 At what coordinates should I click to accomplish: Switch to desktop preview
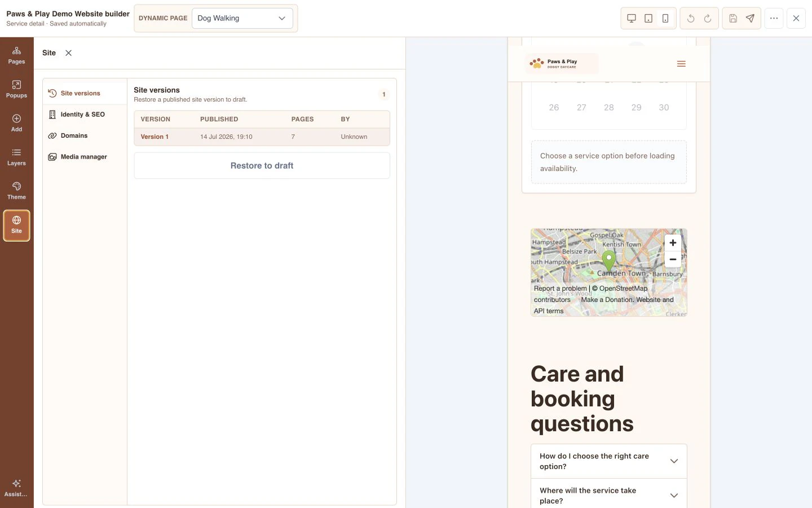click(x=632, y=18)
